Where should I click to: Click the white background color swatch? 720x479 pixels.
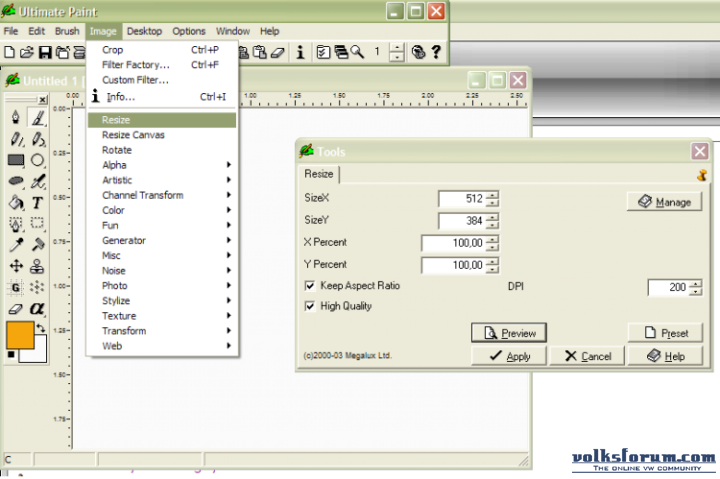coord(39,354)
